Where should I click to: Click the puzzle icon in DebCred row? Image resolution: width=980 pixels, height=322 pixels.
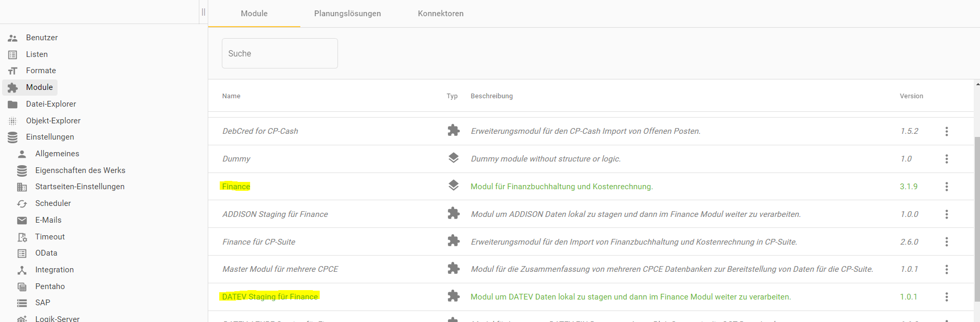454,131
